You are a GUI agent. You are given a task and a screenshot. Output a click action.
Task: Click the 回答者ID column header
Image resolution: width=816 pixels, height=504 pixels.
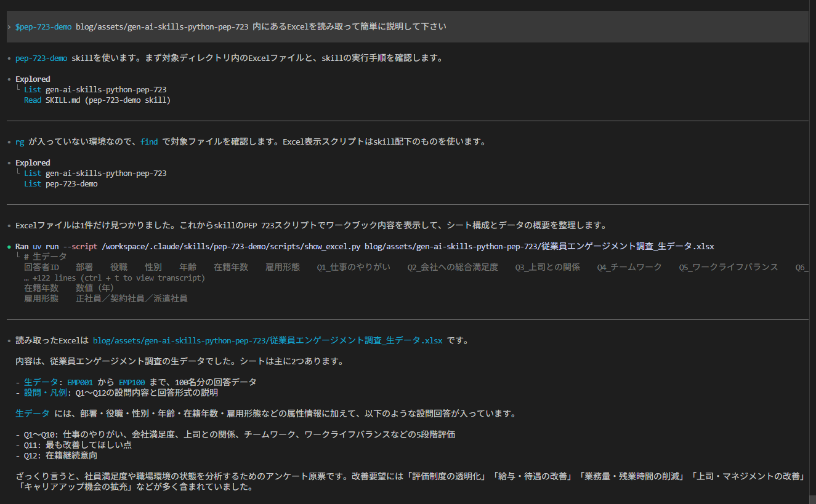[x=41, y=267]
